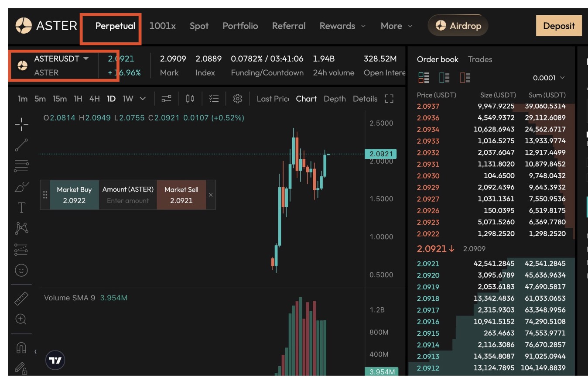Select the trend line drawing tool
The image size is (588, 385).
(21, 145)
